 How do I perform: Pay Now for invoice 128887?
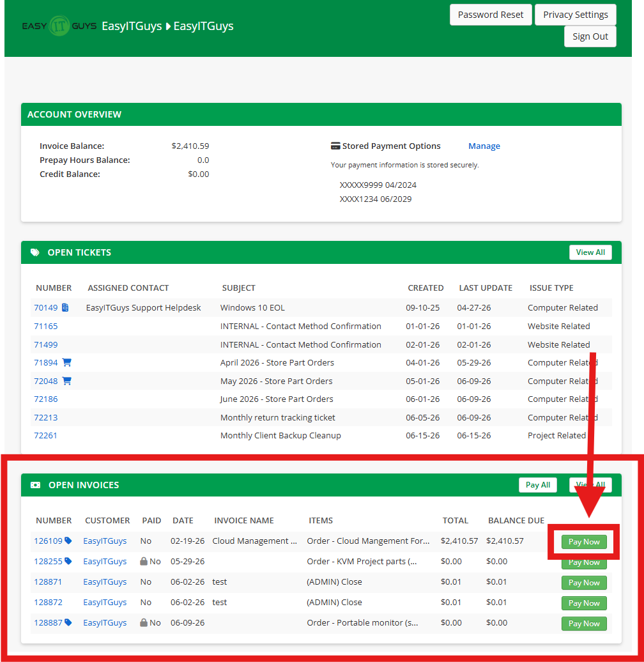584,624
